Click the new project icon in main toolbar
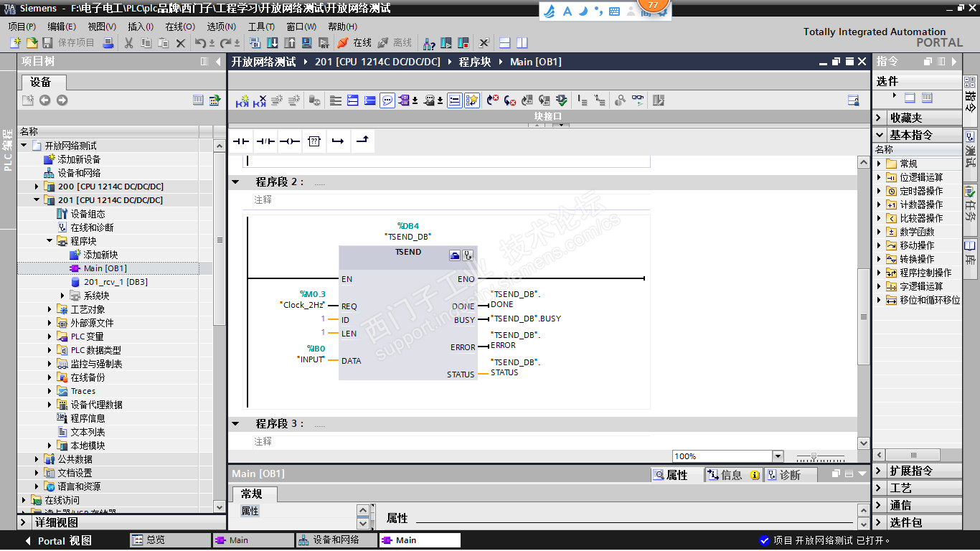 coord(15,43)
